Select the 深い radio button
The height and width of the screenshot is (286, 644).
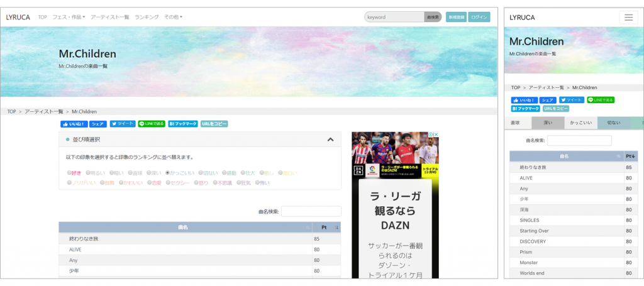click(x=148, y=173)
